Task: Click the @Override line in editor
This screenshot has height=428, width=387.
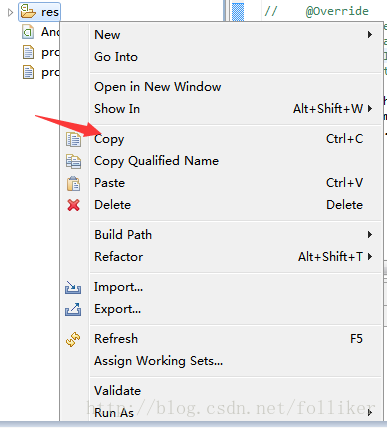Action: tap(337, 11)
